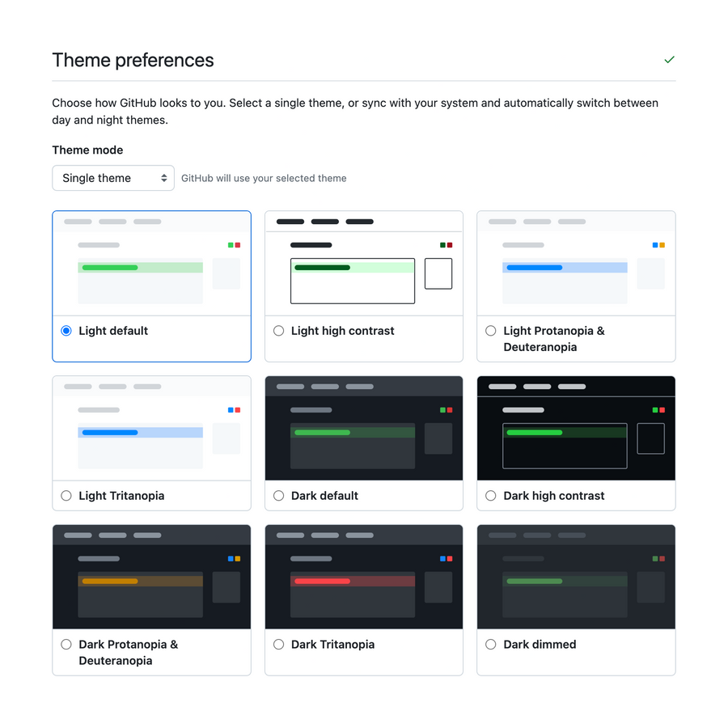Click the Light high contrast preview thumbnail
The image size is (728, 728).
pyautogui.click(x=363, y=263)
